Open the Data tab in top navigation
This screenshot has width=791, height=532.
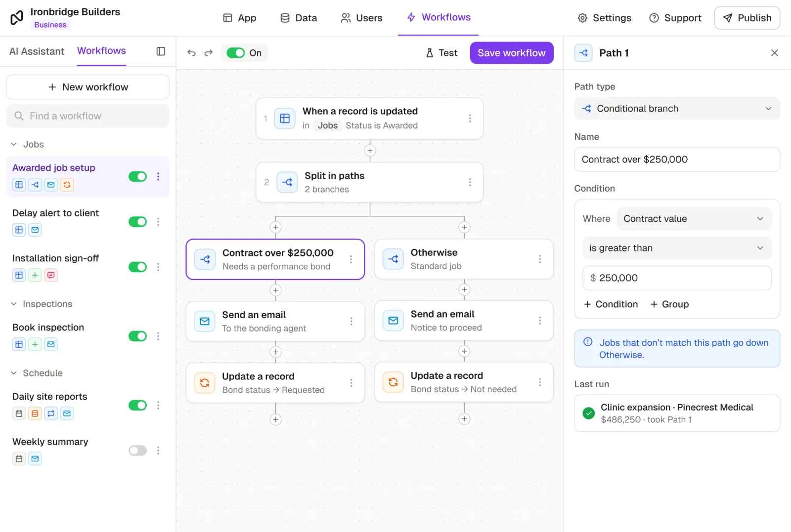point(299,18)
